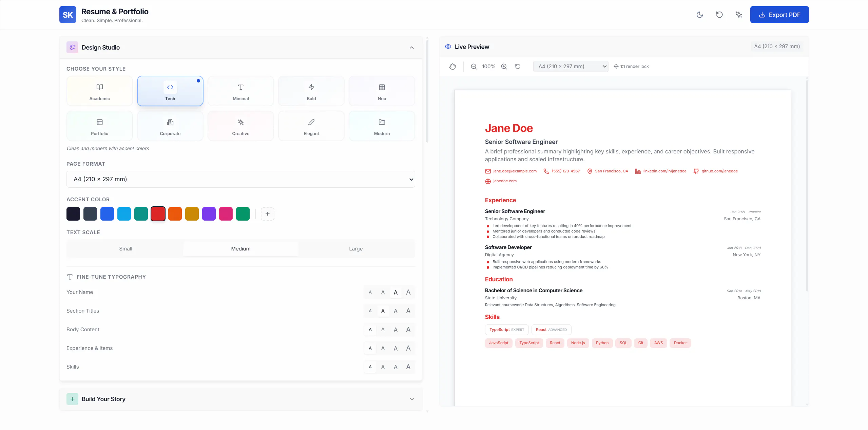Open jane.doe@example.com link
The image size is (868, 430).
(x=515, y=171)
